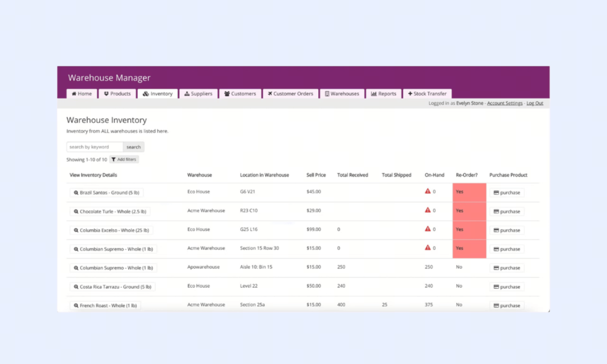607x364 pixels.
Task: Click the card icon on Brazil Santos purchase
Action: coord(496,193)
